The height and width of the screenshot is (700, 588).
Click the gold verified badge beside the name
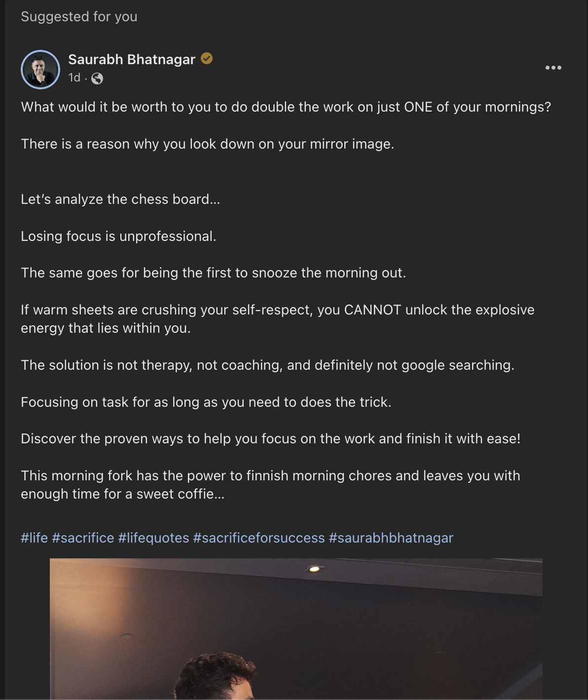[x=207, y=59]
